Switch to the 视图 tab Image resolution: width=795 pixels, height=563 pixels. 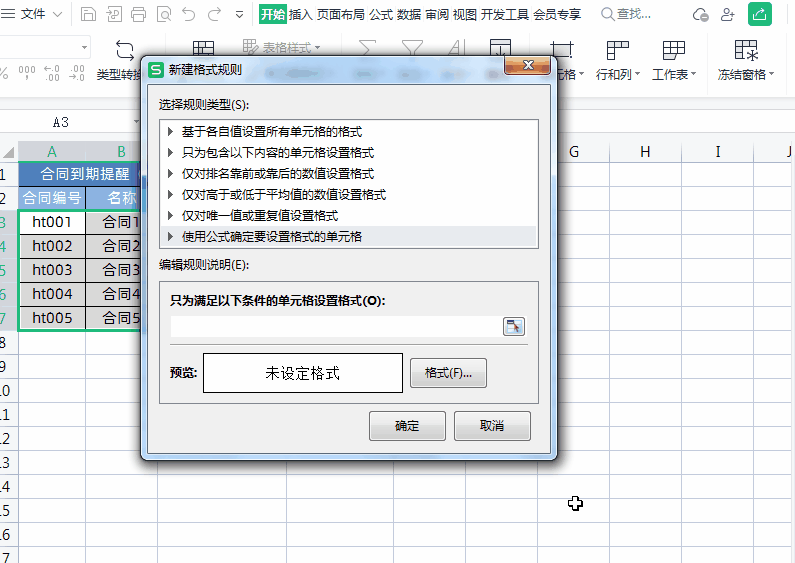coord(464,14)
